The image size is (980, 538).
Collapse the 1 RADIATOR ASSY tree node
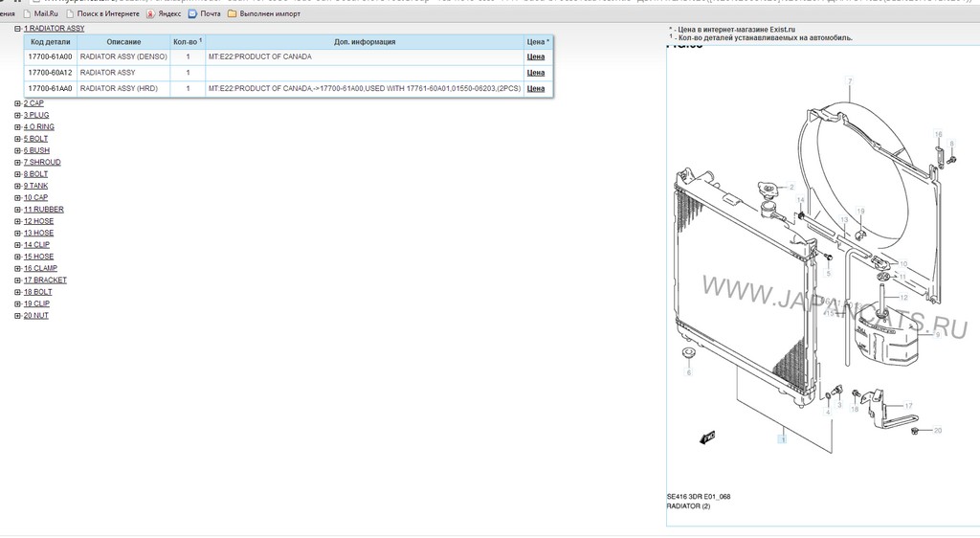click(x=17, y=29)
